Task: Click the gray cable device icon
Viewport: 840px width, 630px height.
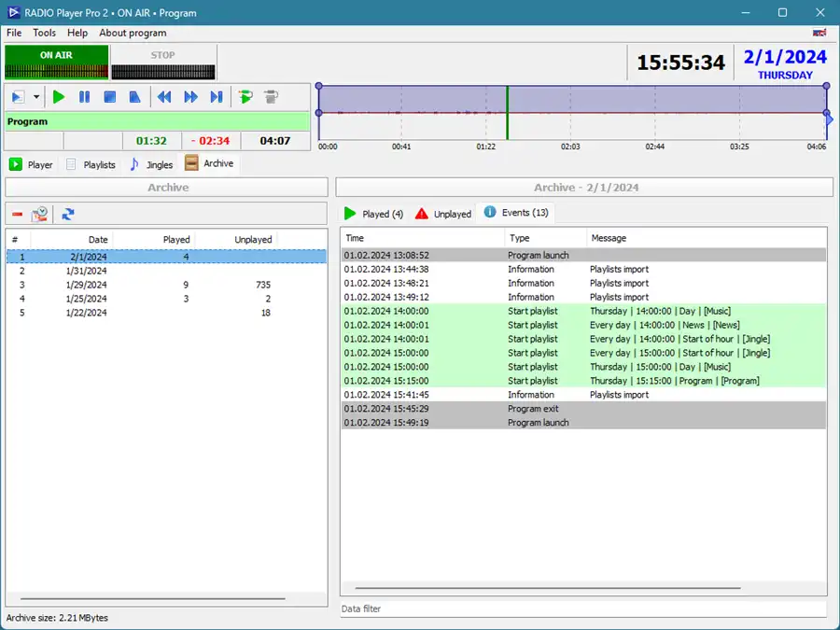Action: click(x=271, y=97)
